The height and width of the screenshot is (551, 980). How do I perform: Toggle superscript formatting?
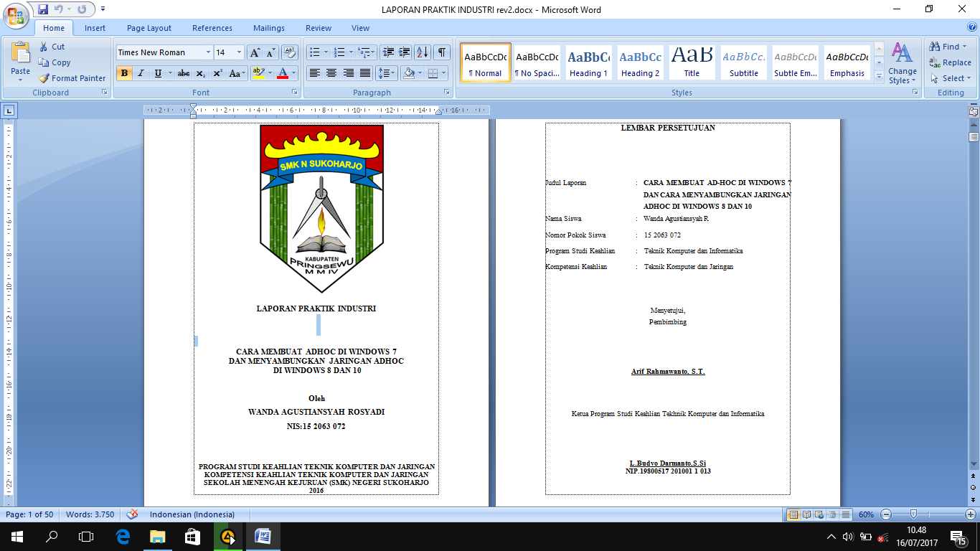(217, 73)
